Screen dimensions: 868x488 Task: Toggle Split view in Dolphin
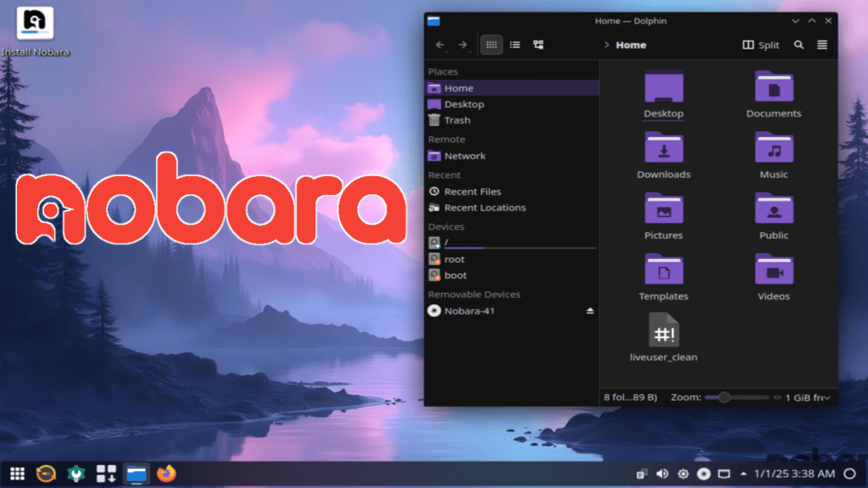click(761, 45)
